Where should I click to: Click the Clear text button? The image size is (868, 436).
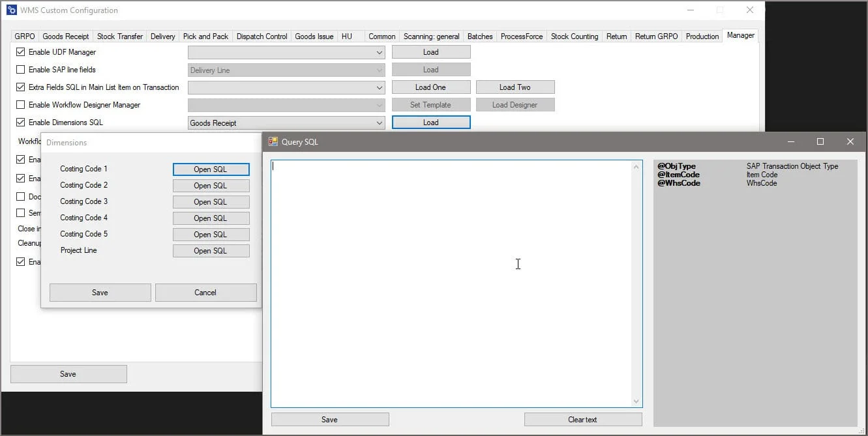pos(583,420)
